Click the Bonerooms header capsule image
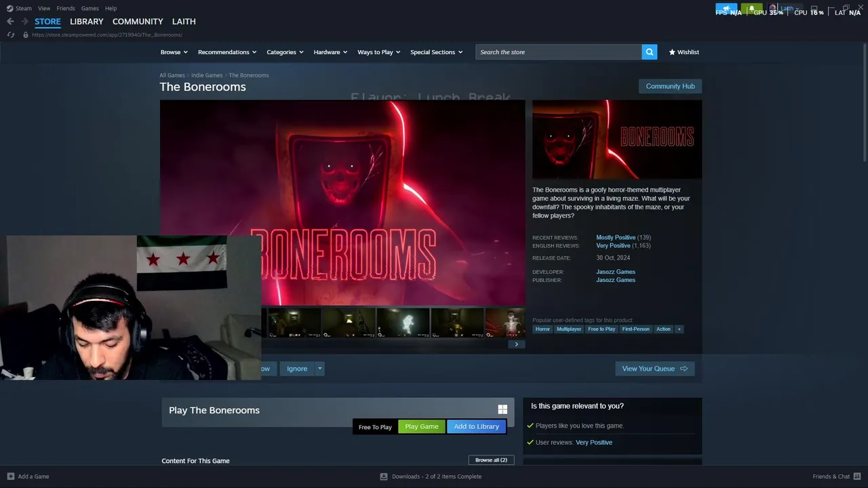The image size is (868, 488). click(x=617, y=140)
